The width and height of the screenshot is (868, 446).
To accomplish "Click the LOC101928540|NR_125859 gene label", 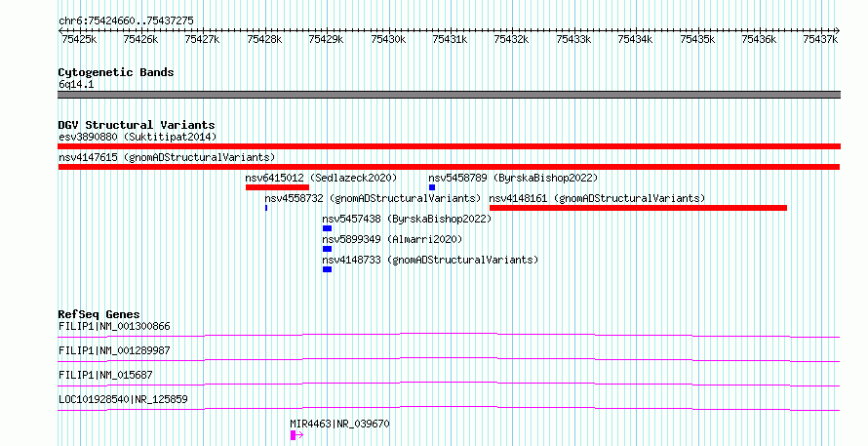I will 124,399.
